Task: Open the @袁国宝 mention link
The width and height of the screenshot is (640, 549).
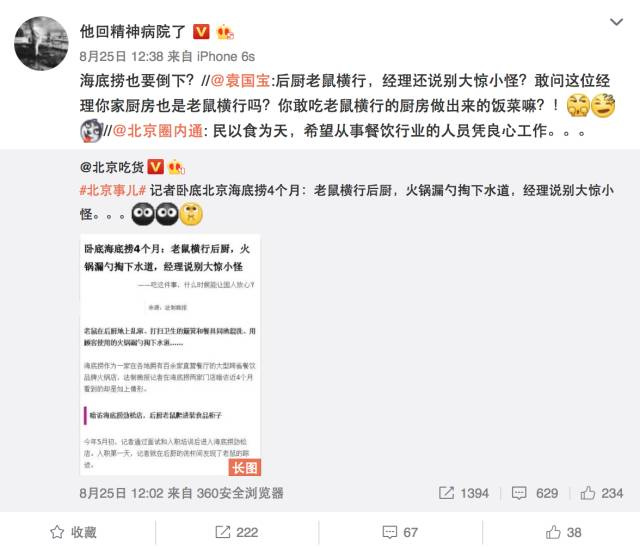Action: click(x=240, y=81)
